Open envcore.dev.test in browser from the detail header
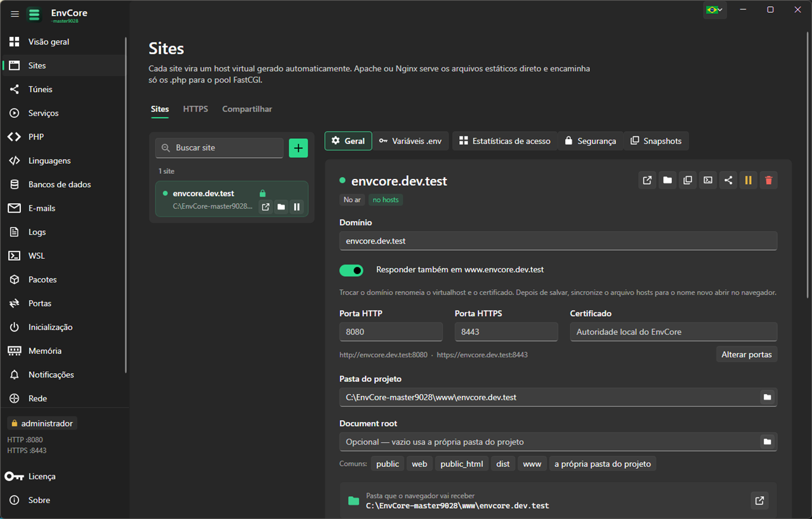The width and height of the screenshot is (812, 519). coord(647,180)
